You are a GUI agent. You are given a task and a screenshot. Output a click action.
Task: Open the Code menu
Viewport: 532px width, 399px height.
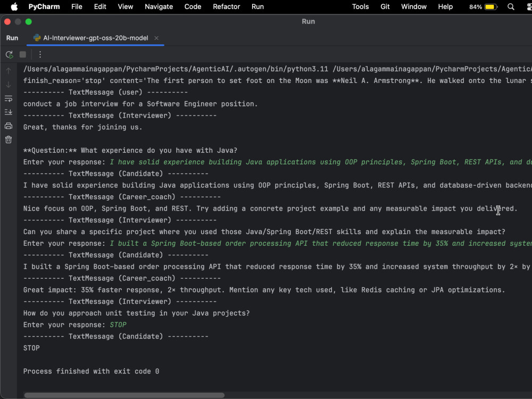193,6
